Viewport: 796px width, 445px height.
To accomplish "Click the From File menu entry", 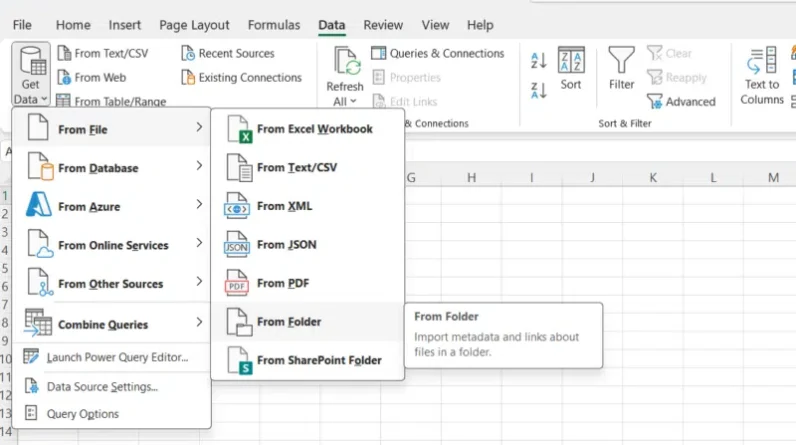I will pyautogui.click(x=112, y=128).
